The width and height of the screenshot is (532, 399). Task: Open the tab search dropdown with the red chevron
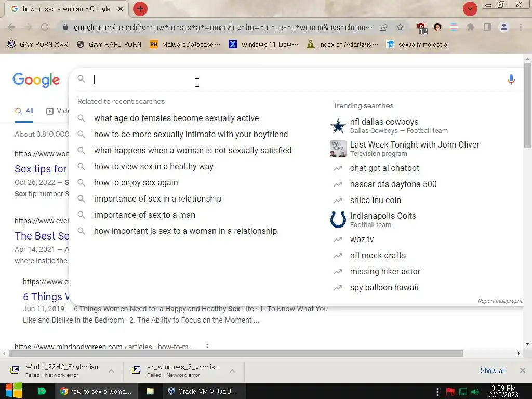[470, 9]
